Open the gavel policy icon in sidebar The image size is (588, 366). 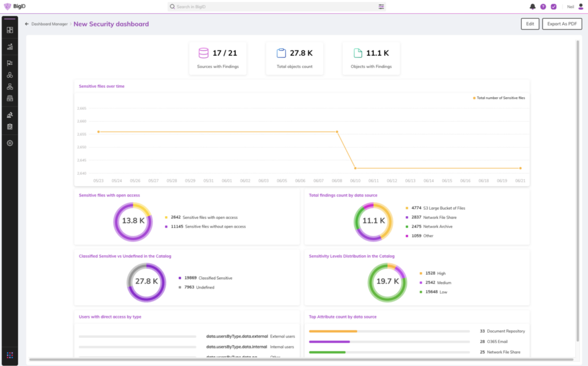(x=10, y=115)
